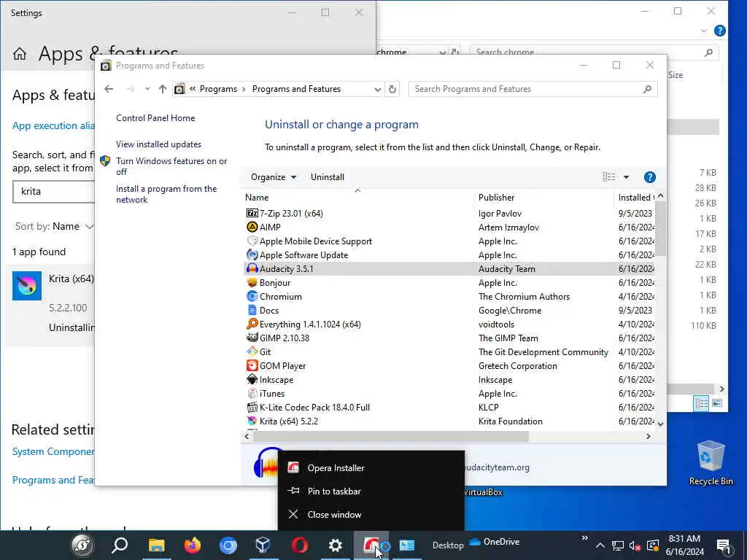Click the horizontal scrollbar of program list
The width and height of the screenshot is (747, 560).
click(x=391, y=436)
